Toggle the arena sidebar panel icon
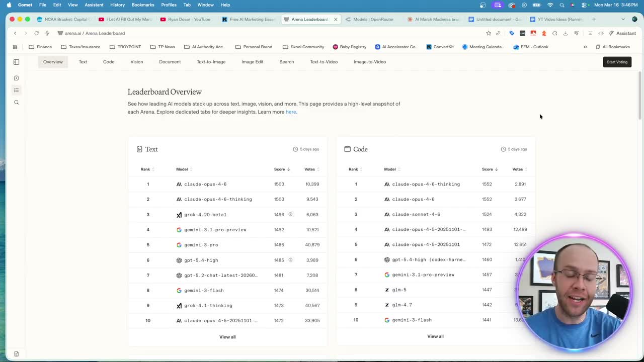644x362 pixels. 16,62
